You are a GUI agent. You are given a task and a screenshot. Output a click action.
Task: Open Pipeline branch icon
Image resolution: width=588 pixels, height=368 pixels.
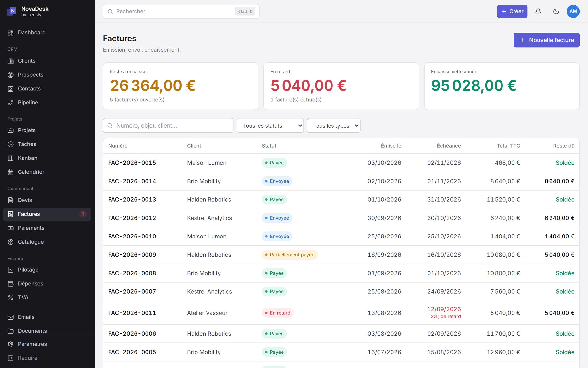pyautogui.click(x=11, y=103)
